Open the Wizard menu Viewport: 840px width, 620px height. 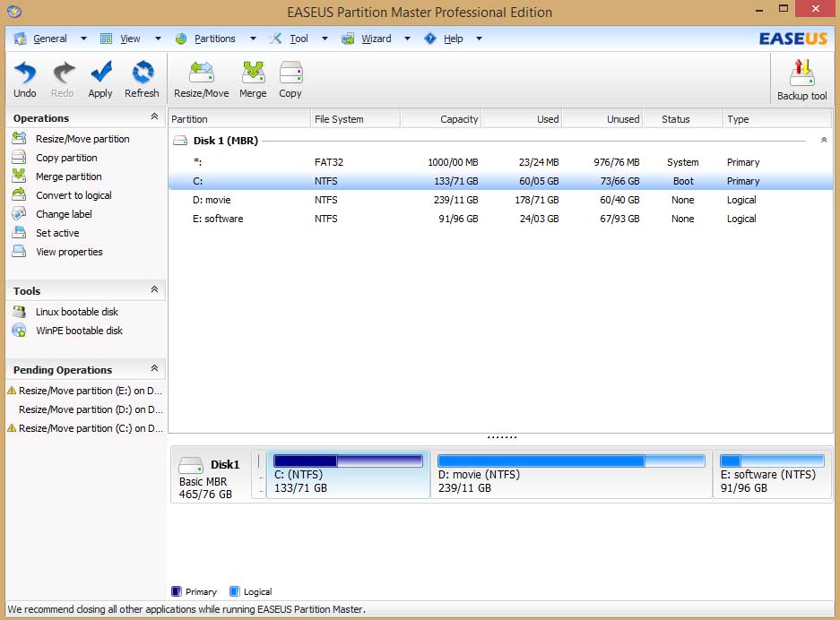click(x=376, y=39)
